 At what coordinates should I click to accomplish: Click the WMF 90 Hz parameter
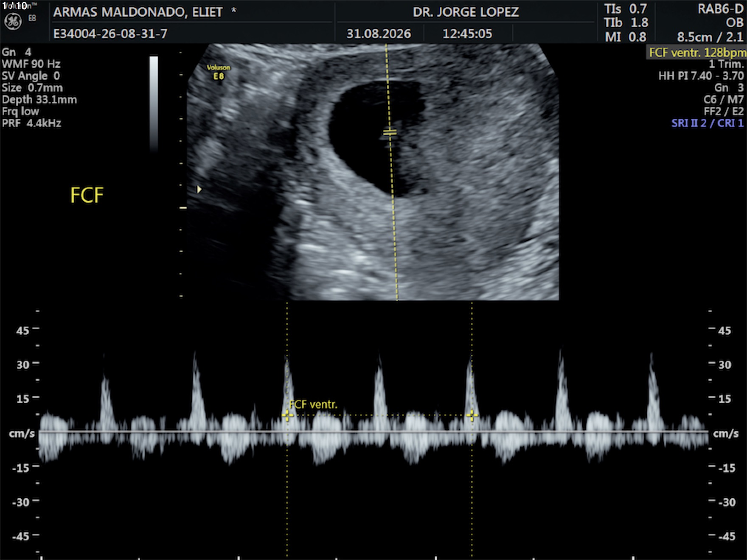click(x=31, y=64)
